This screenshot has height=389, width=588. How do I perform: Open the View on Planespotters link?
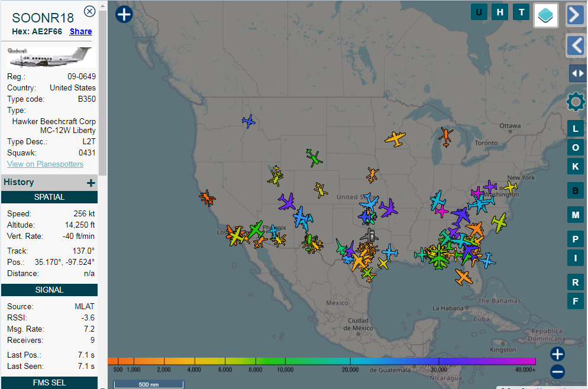pos(45,164)
